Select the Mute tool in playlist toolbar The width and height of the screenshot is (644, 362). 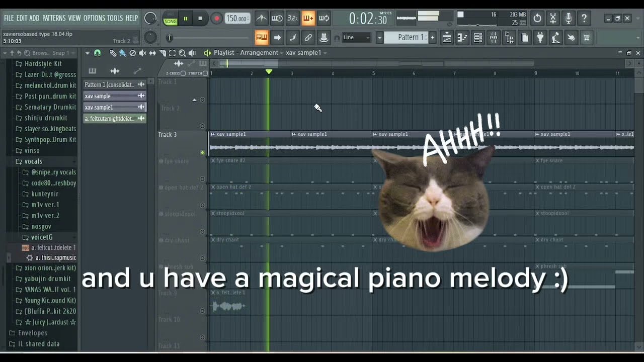point(142,53)
